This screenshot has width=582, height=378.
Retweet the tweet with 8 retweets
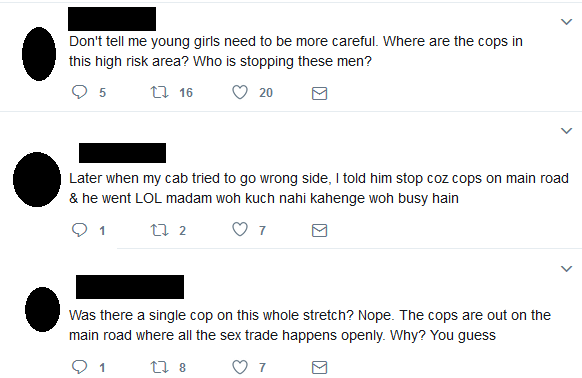click(160, 367)
